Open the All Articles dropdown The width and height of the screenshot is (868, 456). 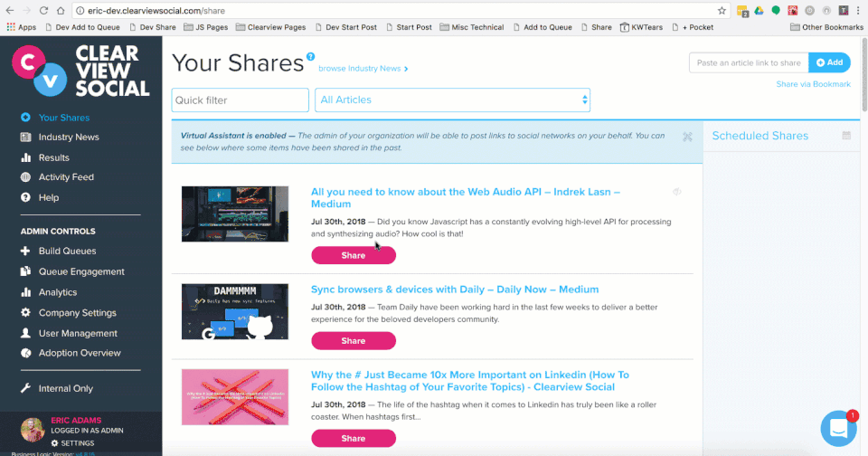452,100
